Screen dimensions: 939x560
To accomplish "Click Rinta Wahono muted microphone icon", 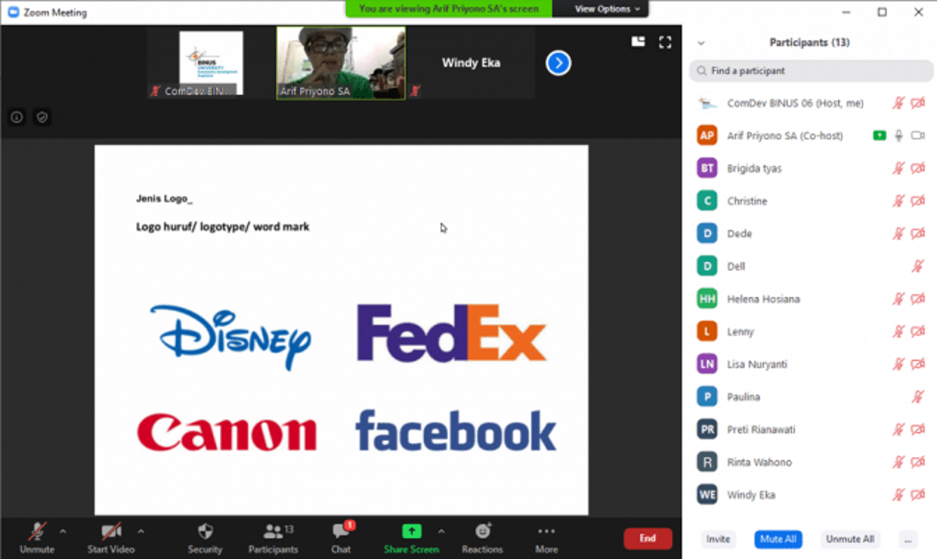I will pos(899,462).
